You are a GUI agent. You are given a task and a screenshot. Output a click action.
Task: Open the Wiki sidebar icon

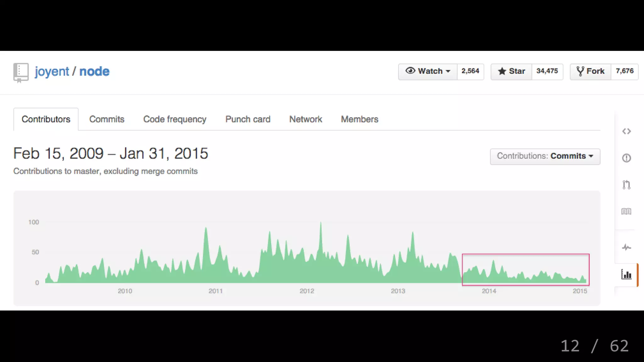626,211
